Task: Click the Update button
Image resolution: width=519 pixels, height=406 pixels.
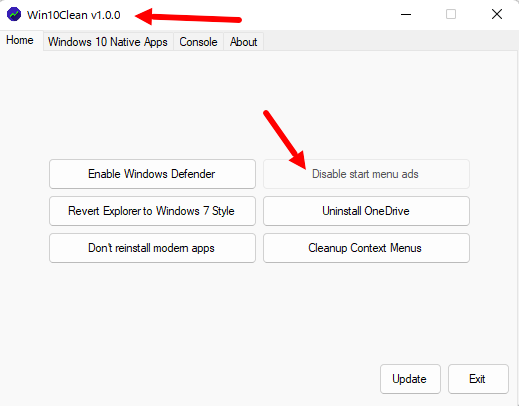Action: [x=410, y=379]
